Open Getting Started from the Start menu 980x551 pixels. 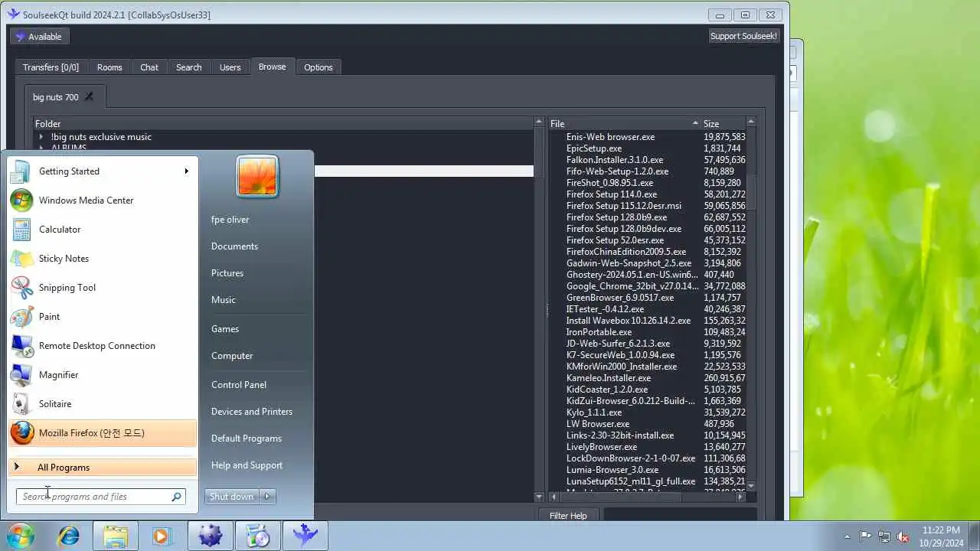[x=102, y=171]
